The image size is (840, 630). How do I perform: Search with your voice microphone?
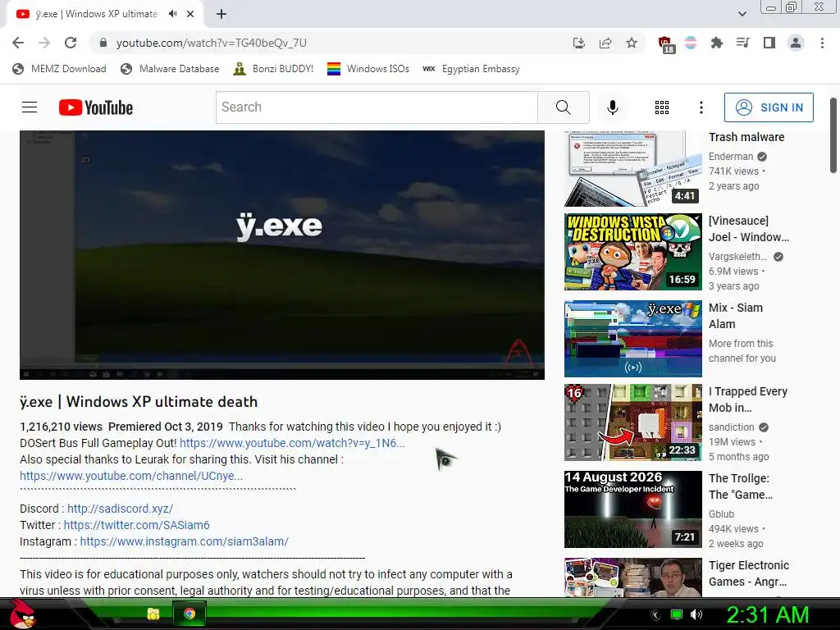tap(612, 107)
